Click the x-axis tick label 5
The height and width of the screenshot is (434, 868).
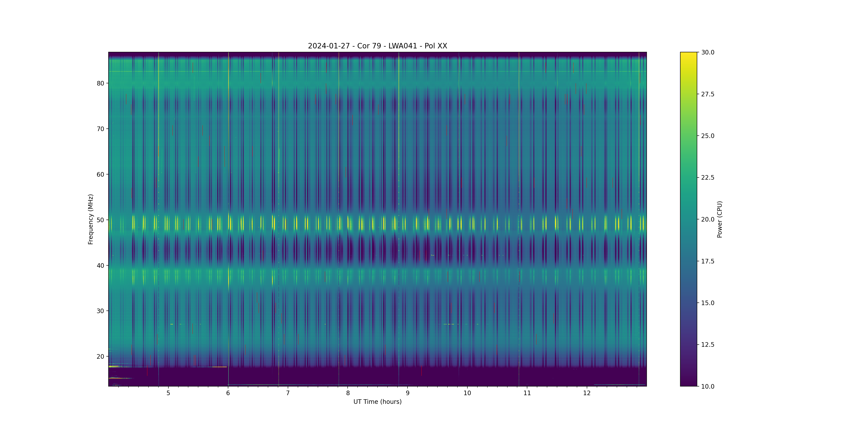click(x=168, y=393)
